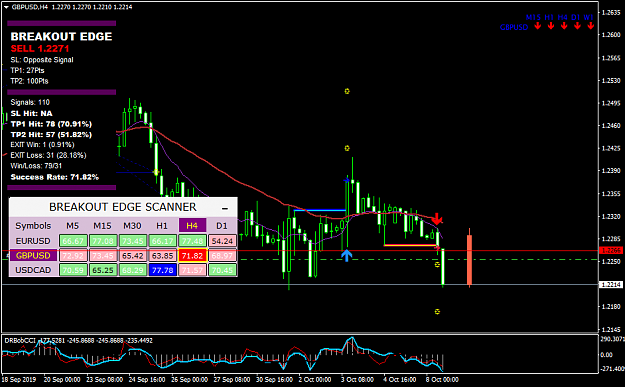Select the H1 column header in the scanner

click(162, 226)
